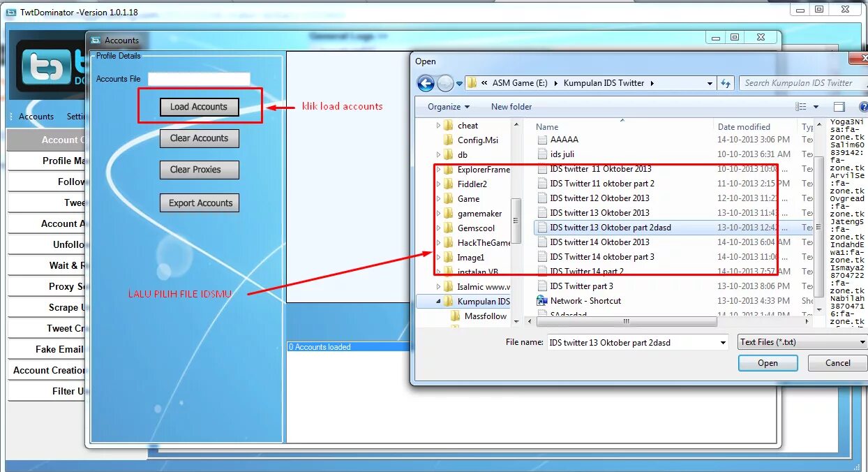Expand the db folder node
868x472 pixels.
click(438, 155)
